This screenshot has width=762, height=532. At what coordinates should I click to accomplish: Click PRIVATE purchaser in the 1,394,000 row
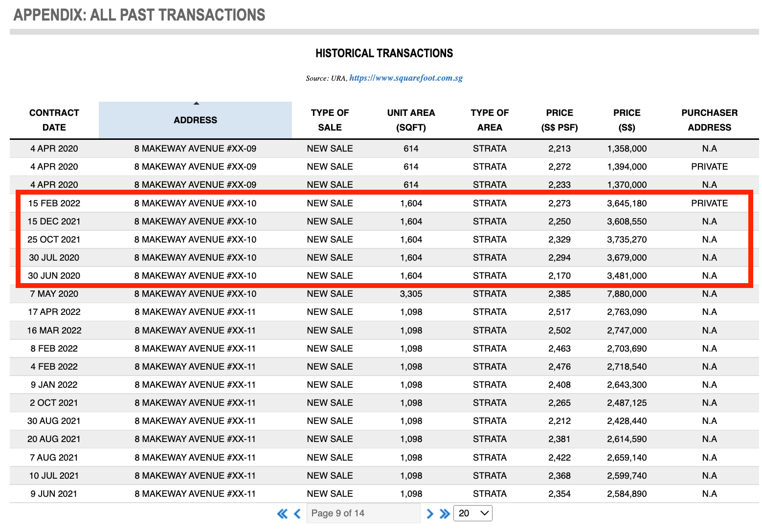710,167
